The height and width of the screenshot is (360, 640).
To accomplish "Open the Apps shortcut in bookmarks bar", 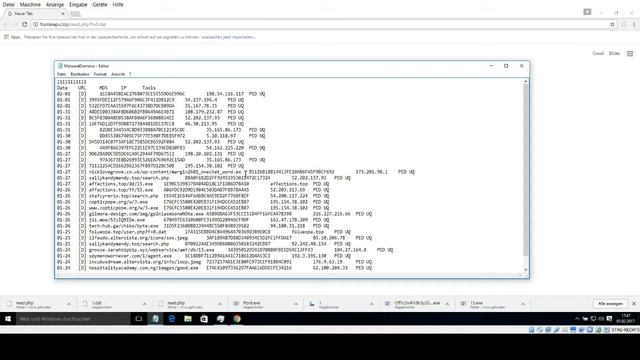I will [x=12, y=37].
